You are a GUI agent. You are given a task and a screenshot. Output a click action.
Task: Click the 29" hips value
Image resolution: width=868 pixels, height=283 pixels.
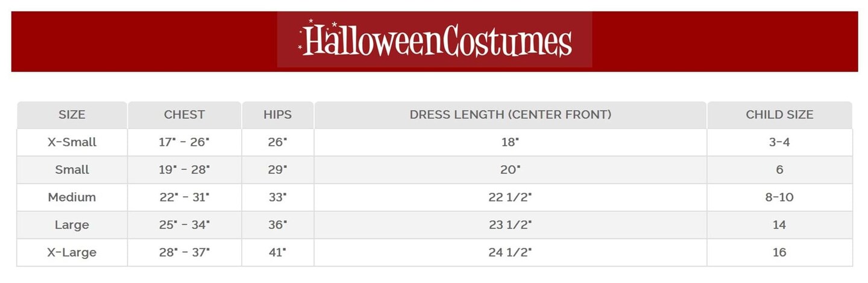click(x=277, y=170)
